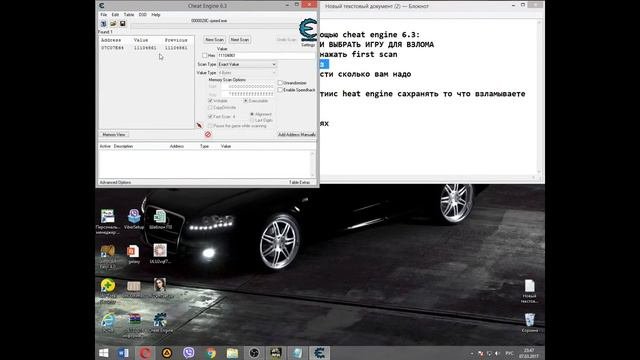Open OBS recorder taskbar icon
This screenshot has height=360, width=640.
254,353
